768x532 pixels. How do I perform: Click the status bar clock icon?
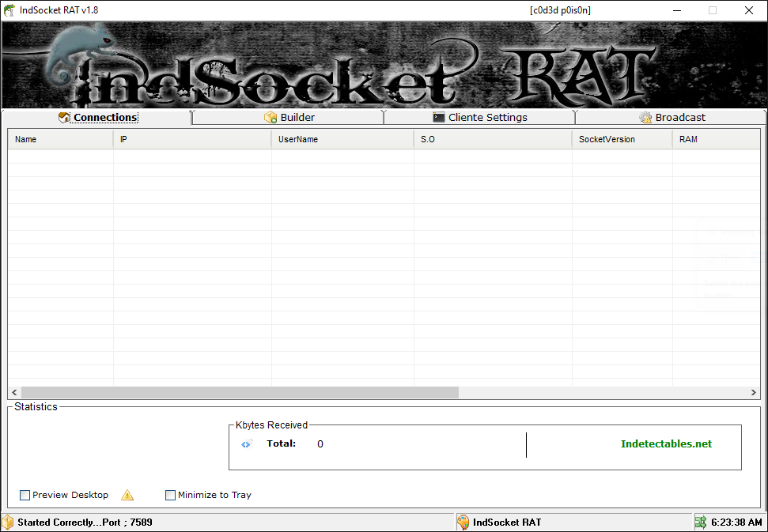701,523
